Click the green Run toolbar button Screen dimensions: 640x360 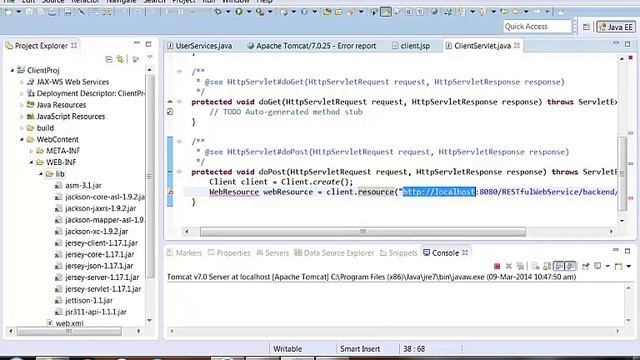click(239, 12)
